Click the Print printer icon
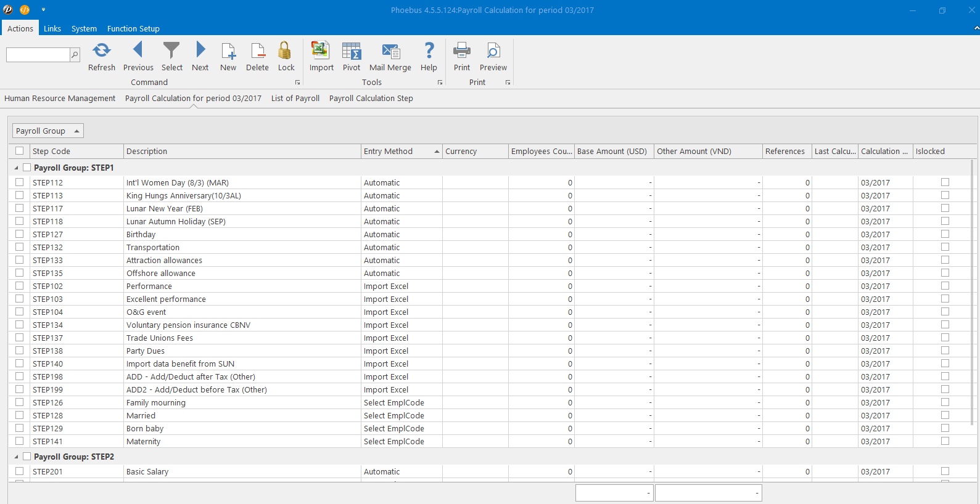This screenshot has width=980, height=504. coord(462,50)
